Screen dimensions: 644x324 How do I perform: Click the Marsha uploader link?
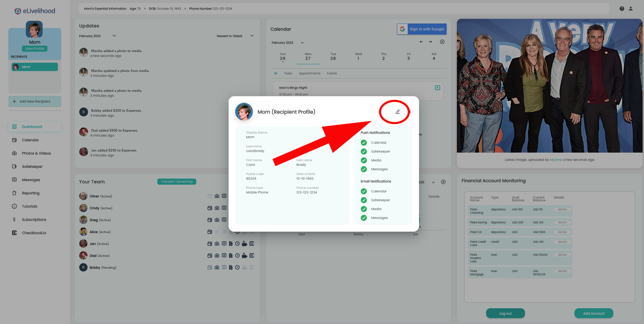(x=556, y=160)
